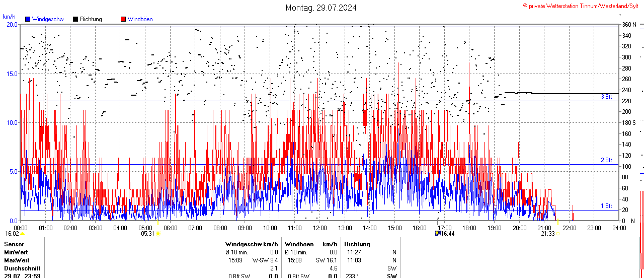Image resolution: width=644 pixels, height=278 pixels.
Task: Select the Richtung legend label at top
Action: pyautogui.click(x=91, y=19)
